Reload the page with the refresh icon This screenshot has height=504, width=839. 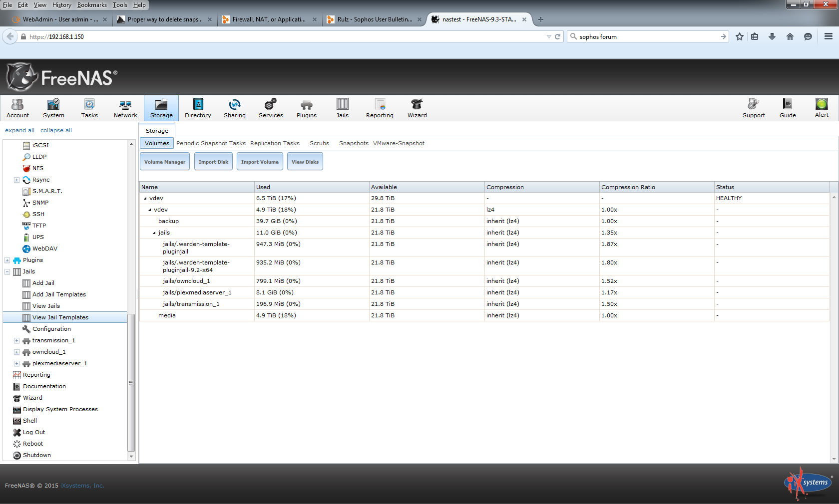(557, 36)
